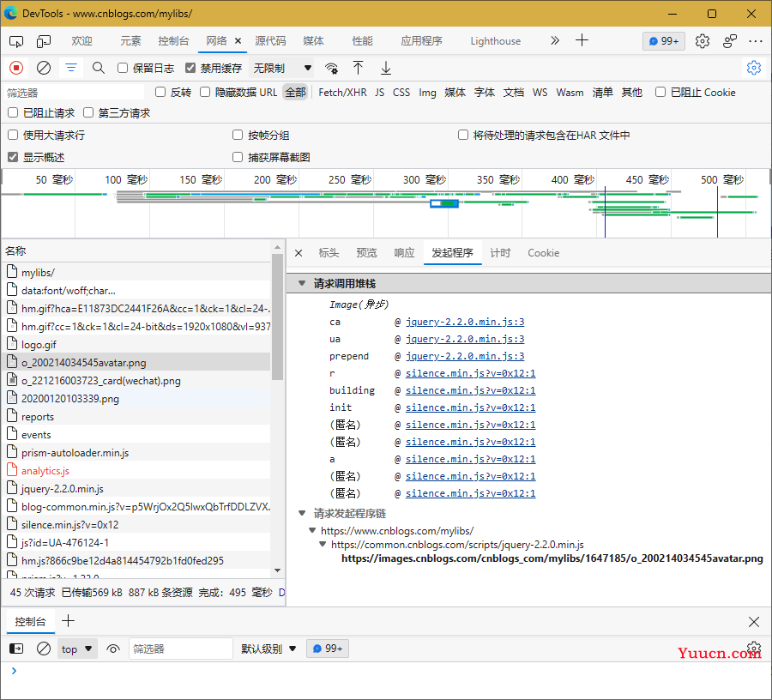Filter requests by Img type

tap(427, 93)
